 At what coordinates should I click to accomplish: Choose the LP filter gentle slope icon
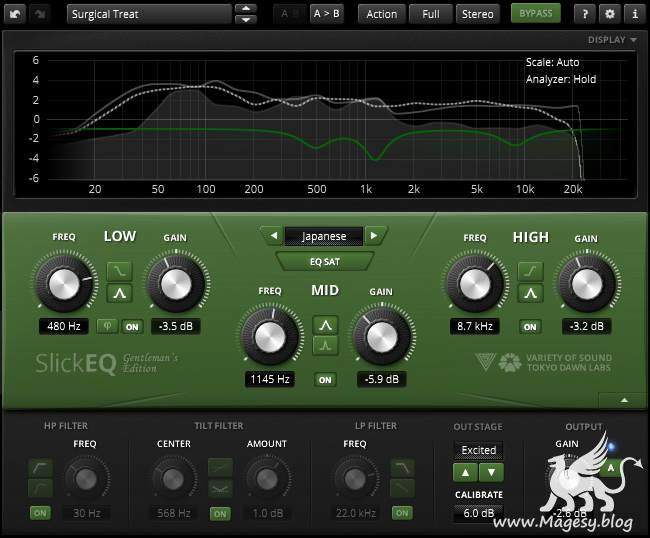pos(402,488)
